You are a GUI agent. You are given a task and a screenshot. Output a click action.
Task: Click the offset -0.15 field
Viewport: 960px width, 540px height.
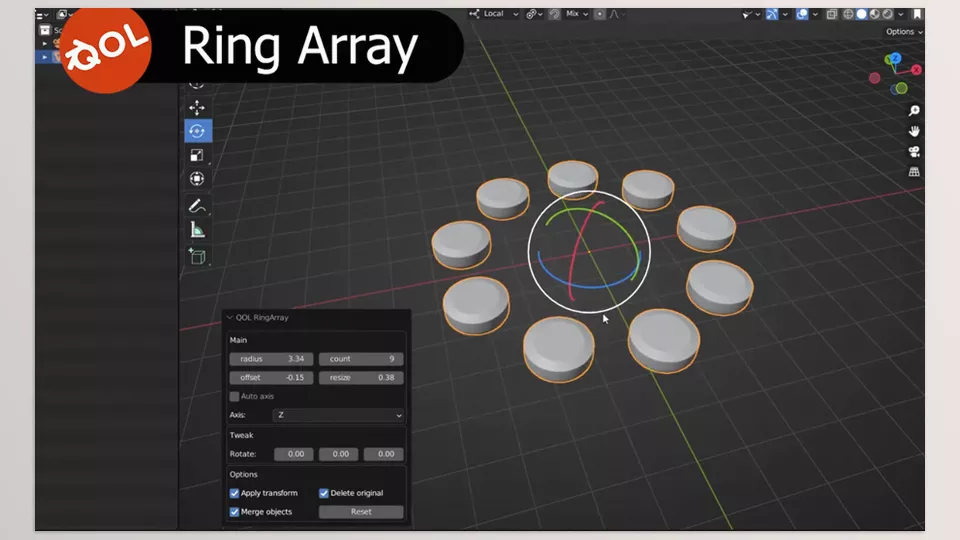[x=271, y=378]
